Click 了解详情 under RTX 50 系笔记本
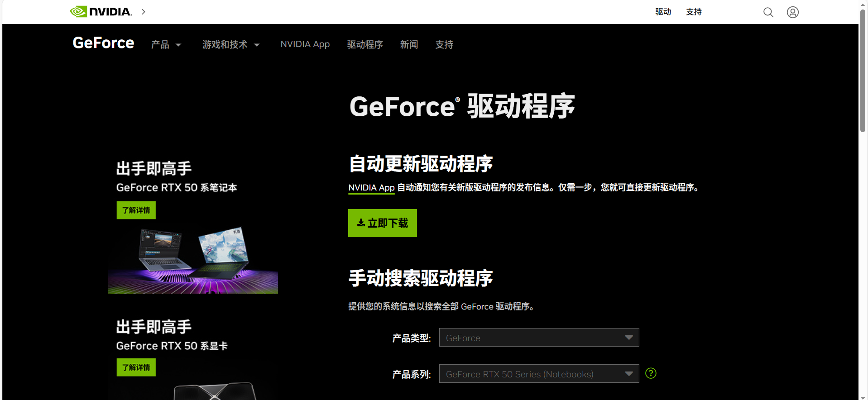 [x=136, y=210]
